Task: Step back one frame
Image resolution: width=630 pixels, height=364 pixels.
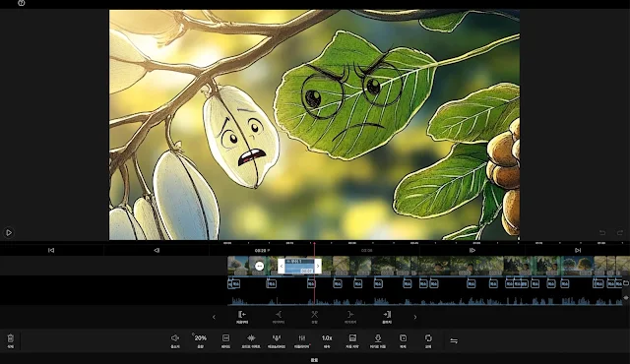Action: click(x=157, y=250)
